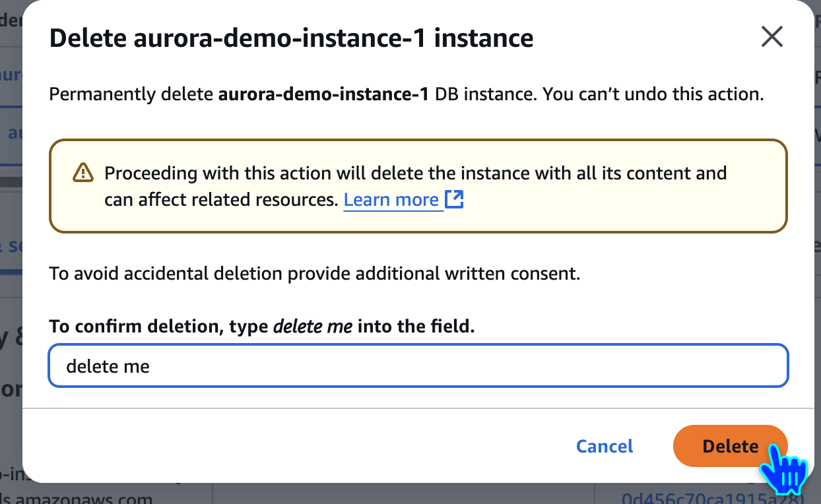Image resolution: width=821 pixels, height=504 pixels.
Task: Click the external link icon beside Learn more
Action: (x=454, y=199)
